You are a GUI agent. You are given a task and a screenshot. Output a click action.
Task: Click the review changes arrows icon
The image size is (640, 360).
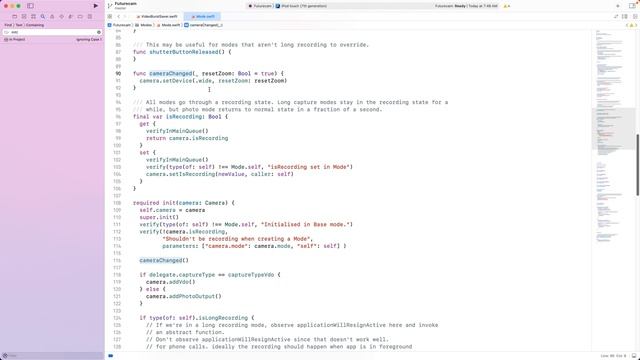pyautogui.click(x=616, y=16)
